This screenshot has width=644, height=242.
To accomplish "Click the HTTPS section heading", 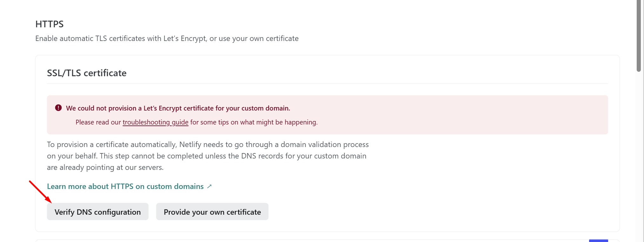I will tap(50, 24).
